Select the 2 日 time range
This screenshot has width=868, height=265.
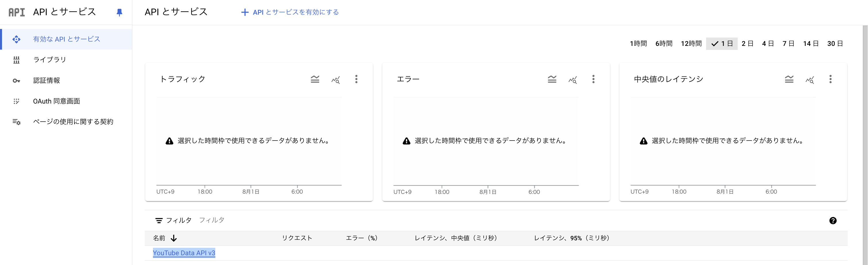pos(747,44)
